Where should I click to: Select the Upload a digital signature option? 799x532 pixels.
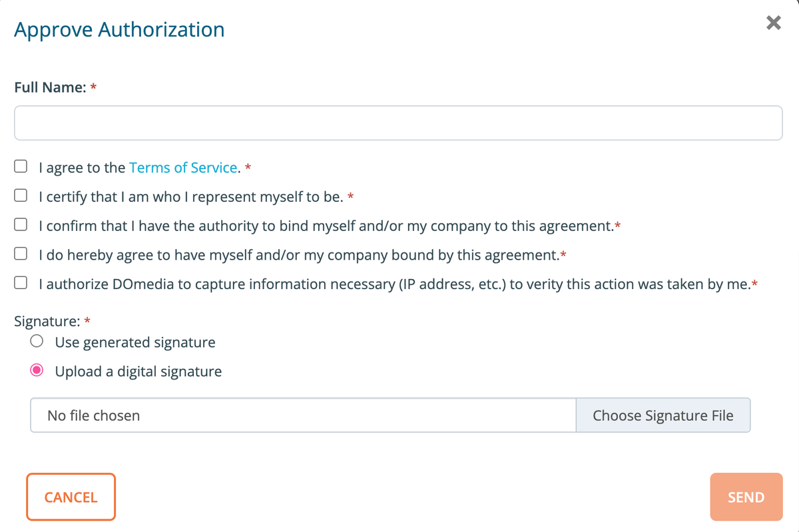coord(37,370)
